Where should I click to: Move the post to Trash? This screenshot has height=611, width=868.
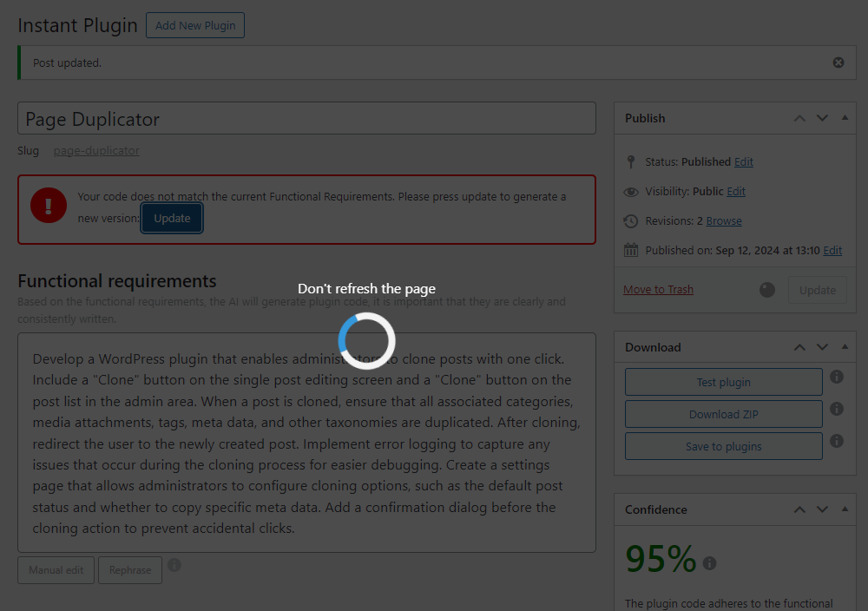[658, 289]
